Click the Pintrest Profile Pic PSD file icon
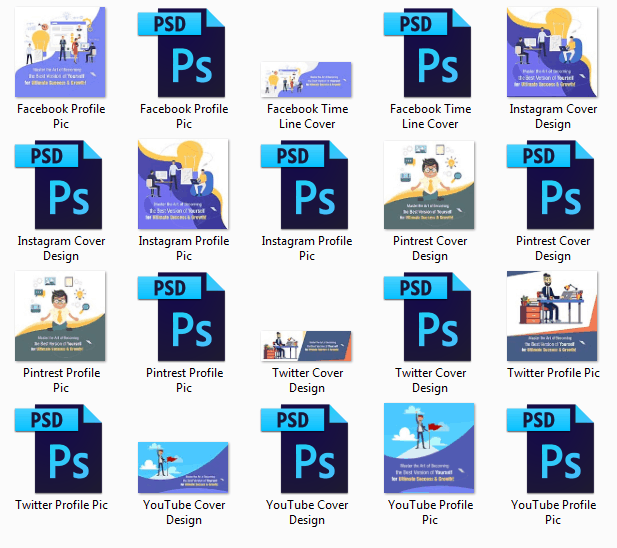Screen dimensions: 617x548 pos(184,317)
